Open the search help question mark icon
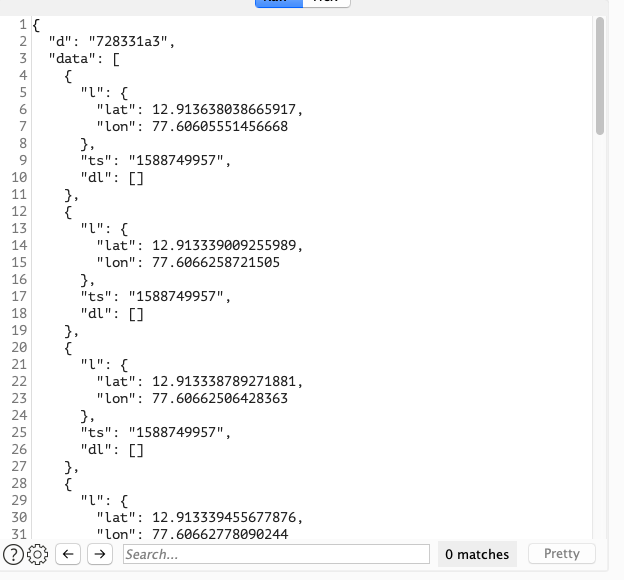Screen dimensions: 624x580 pyautogui.click(x=13, y=554)
